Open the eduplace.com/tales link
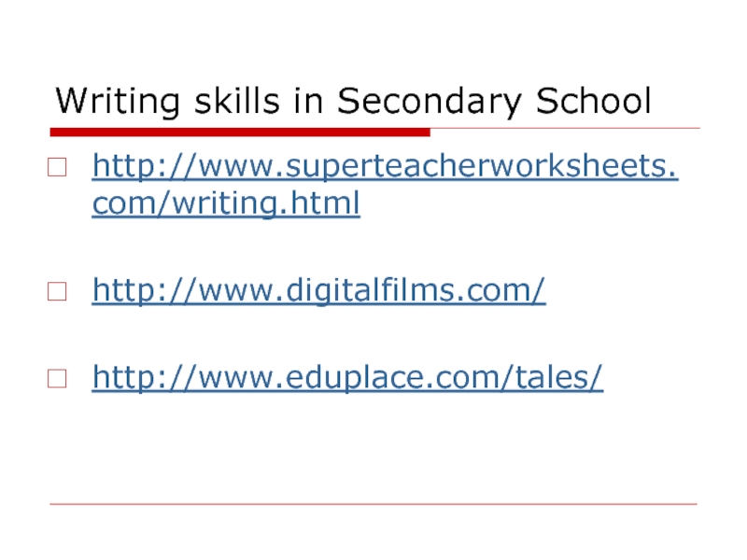This screenshot has height=560, width=747. coord(347,377)
